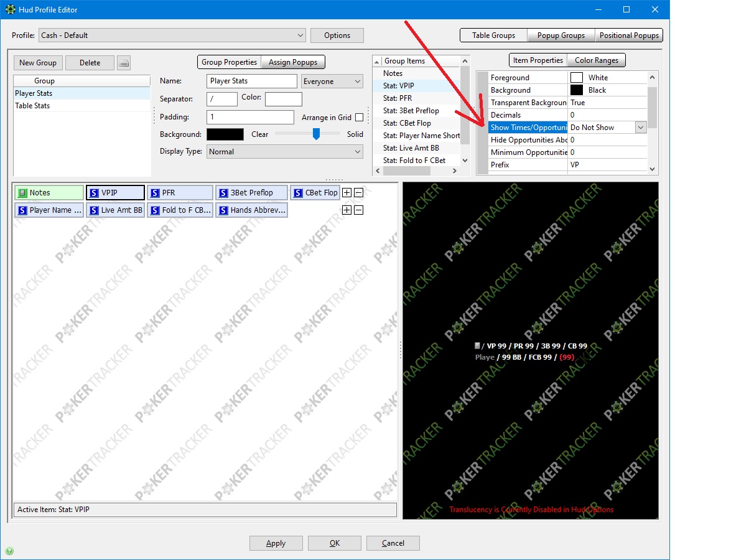Select Stat: Fold to F CBet in Group Items
Image resolution: width=749 pixels, height=560 pixels.
tap(416, 161)
